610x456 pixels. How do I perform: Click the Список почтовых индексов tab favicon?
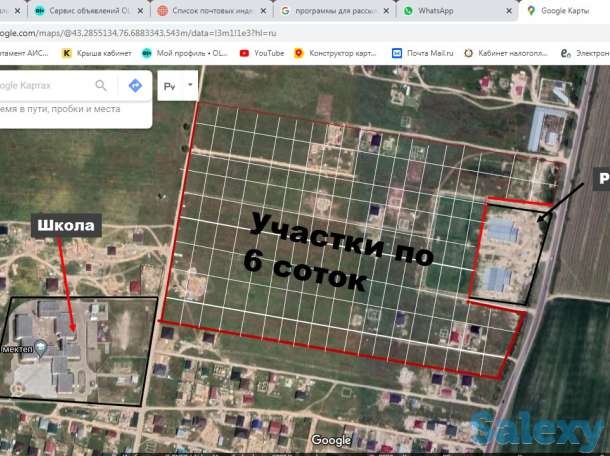(x=162, y=11)
